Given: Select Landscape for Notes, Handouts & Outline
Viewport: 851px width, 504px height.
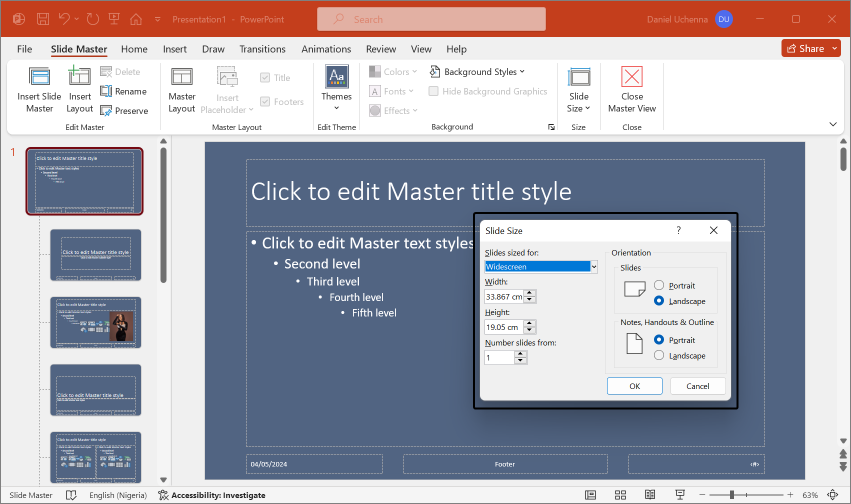Looking at the screenshot, I should 659,355.
